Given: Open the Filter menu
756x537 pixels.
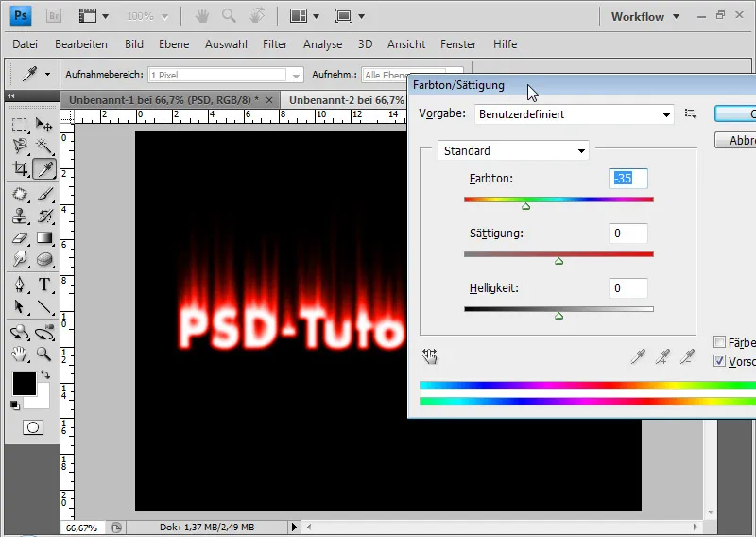Looking at the screenshot, I should click(x=275, y=44).
